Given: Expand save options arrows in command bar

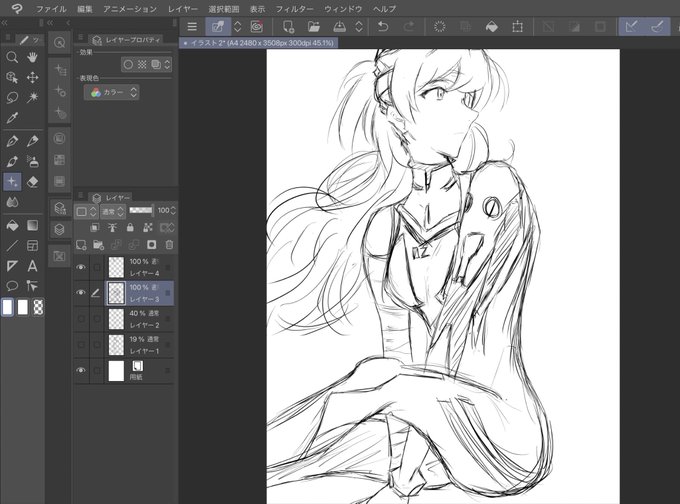Looking at the screenshot, I should tap(359, 27).
